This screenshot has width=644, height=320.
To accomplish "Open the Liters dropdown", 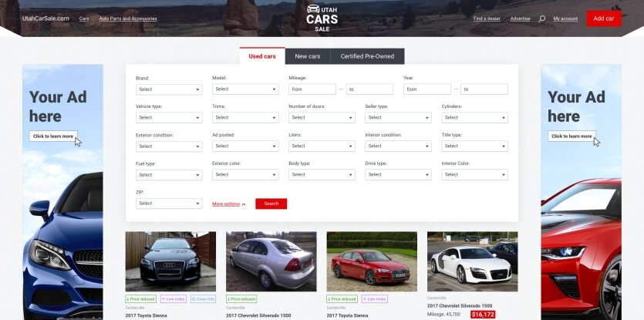I will (322, 146).
